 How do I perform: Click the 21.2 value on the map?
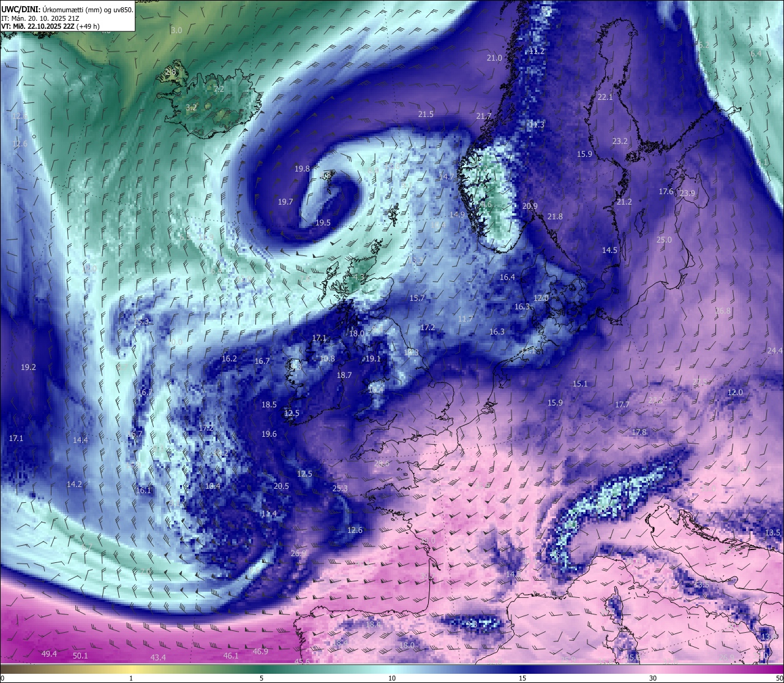[624, 202]
